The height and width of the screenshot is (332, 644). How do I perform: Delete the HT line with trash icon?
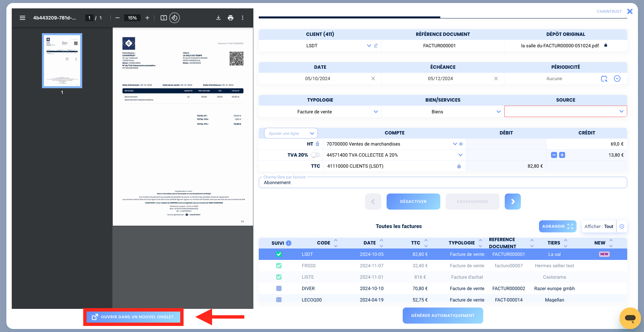click(x=317, y=144)
